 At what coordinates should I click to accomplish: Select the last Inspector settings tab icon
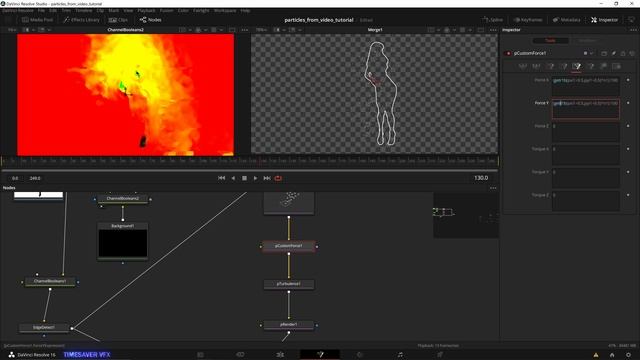616,66
